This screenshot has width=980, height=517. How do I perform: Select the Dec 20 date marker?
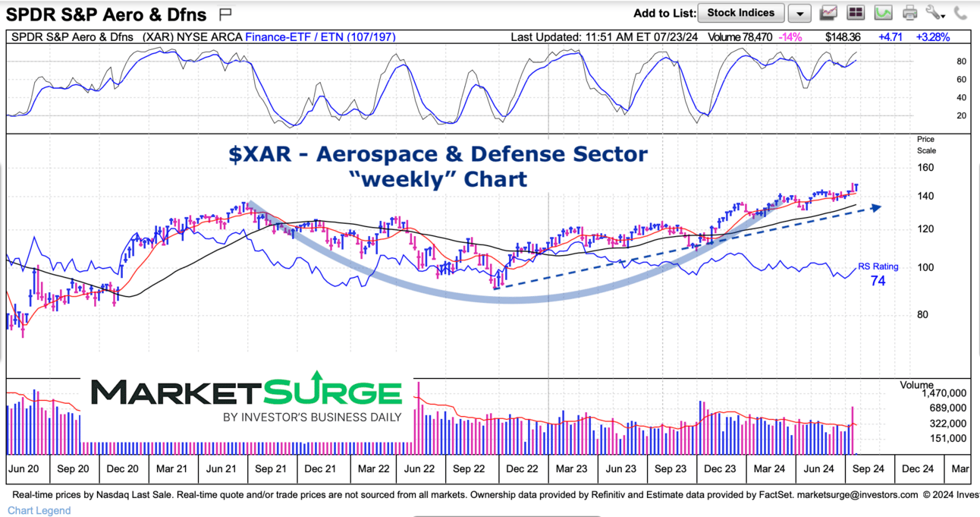pos(122,468)
